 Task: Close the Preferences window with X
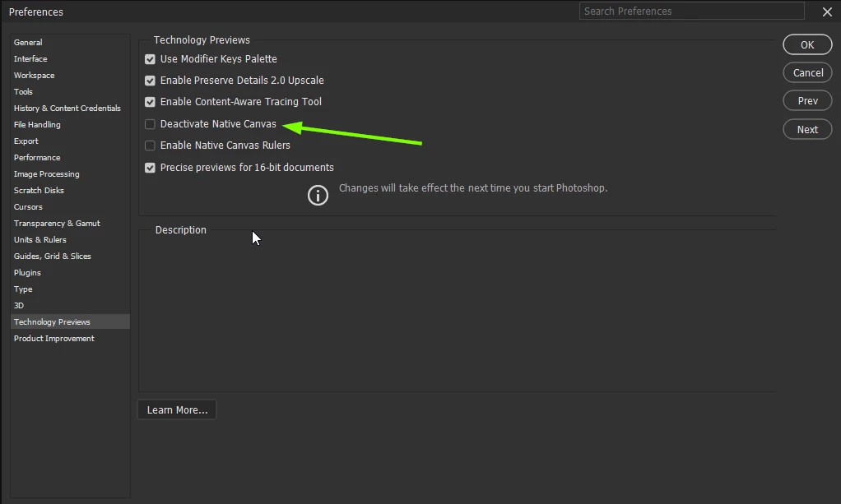(827, 12)
